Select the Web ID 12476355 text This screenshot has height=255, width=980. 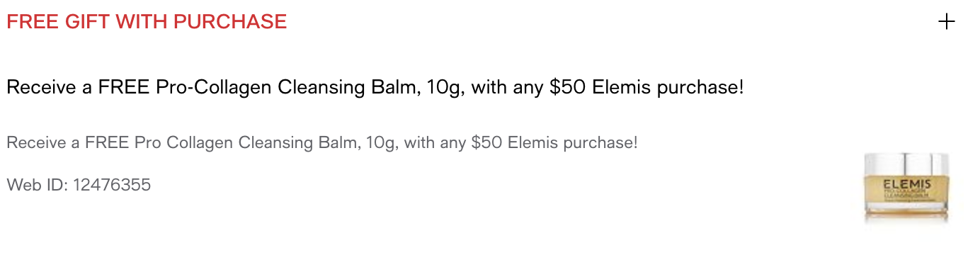[79, 186]
